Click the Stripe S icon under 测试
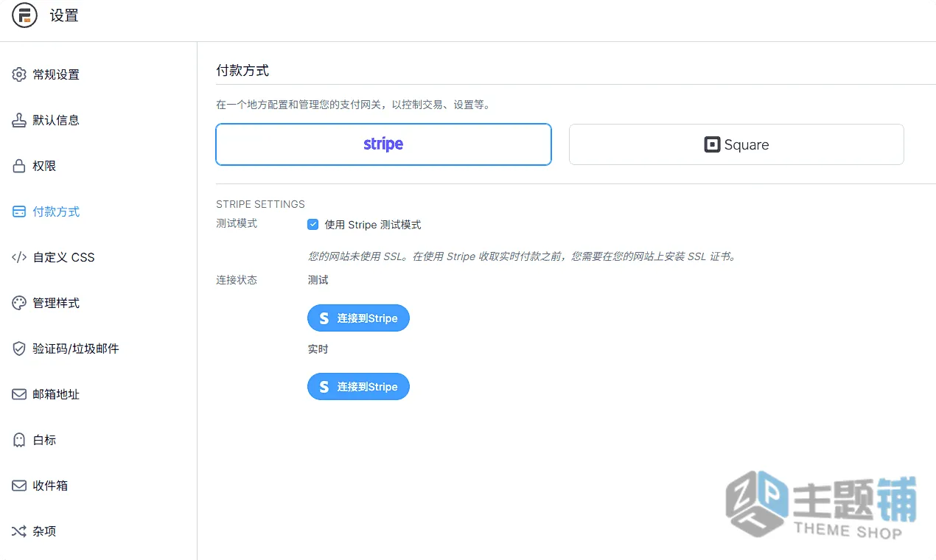Screen dimensions: 936x560 click(324, 318)
